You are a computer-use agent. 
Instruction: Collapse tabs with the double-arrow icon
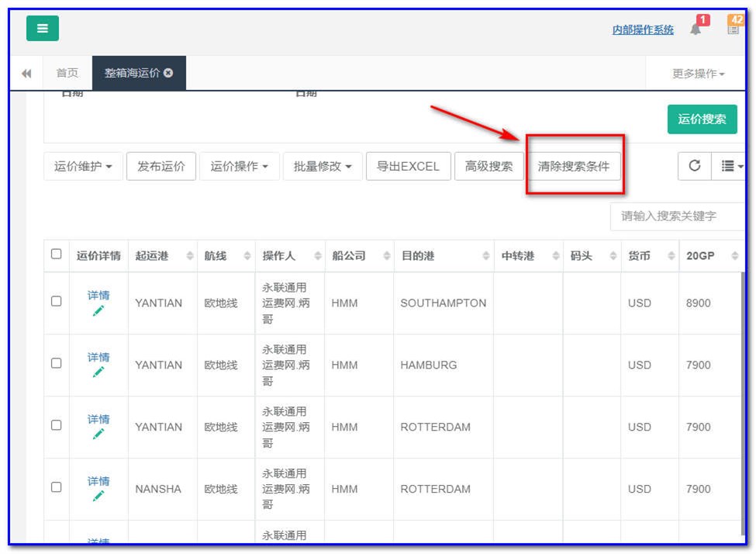[x=26, y=72]
